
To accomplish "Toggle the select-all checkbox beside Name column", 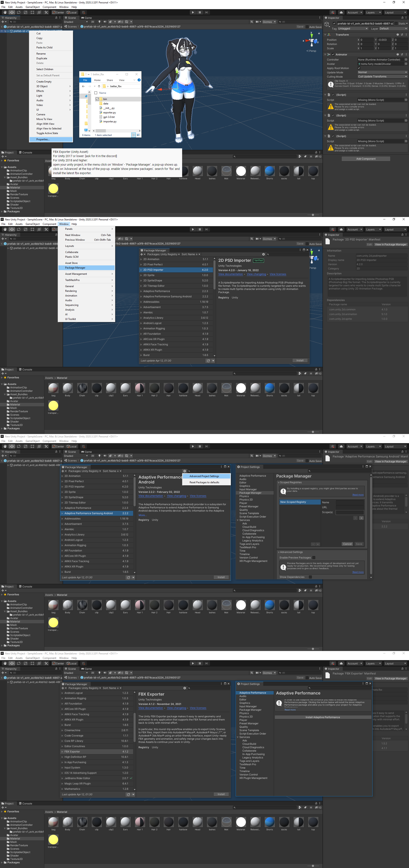I will point(96,93).
